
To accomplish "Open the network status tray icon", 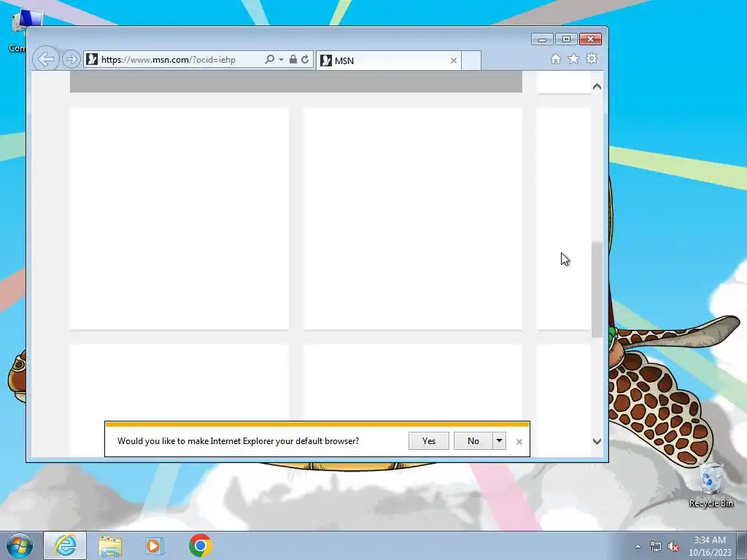I will [656, 546].
